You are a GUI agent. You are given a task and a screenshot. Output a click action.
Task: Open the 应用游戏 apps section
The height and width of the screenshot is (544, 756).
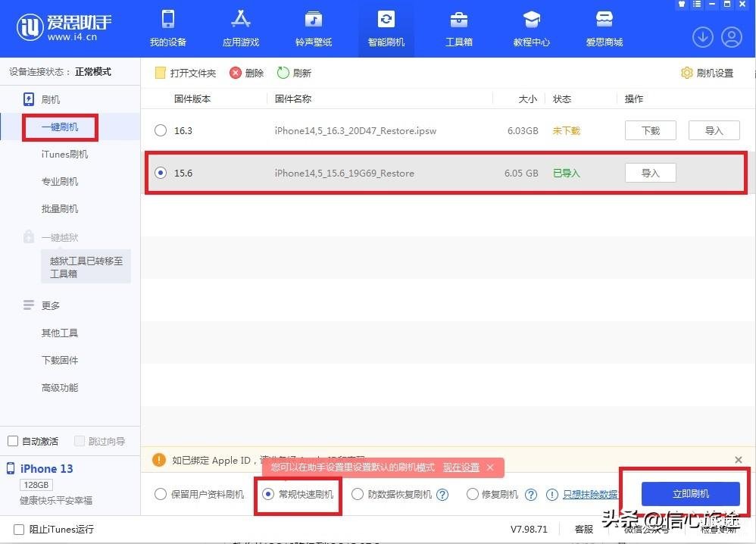click(x=241, y=28)
